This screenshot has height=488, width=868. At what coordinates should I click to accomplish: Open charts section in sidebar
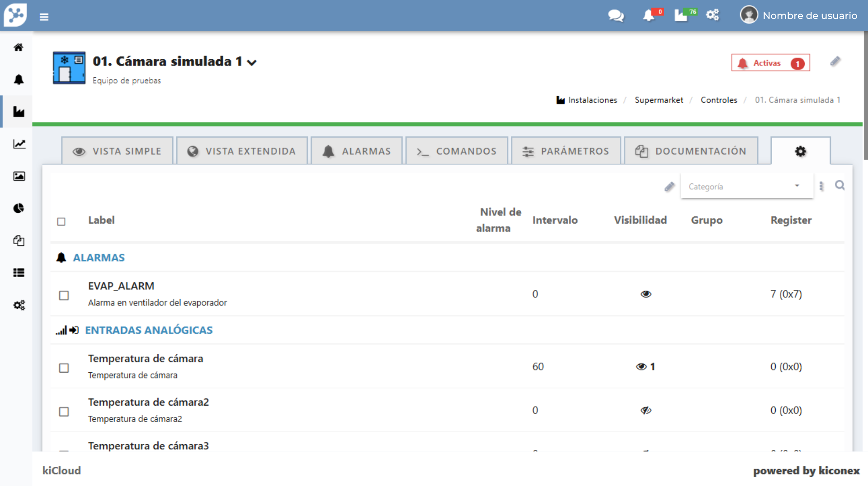click(19, 144)
